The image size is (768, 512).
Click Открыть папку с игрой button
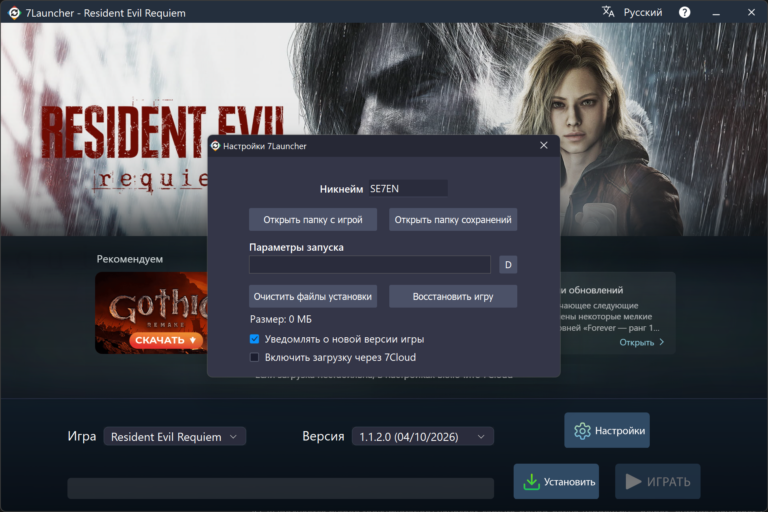(313, 219)
